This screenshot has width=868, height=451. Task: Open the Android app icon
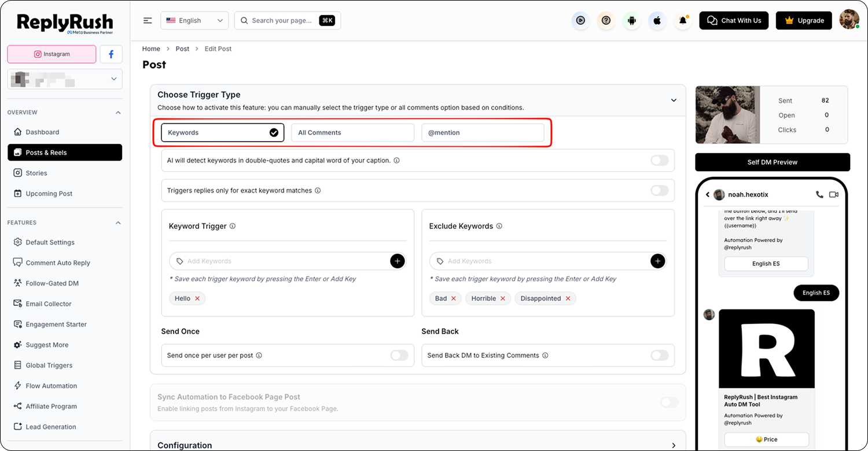click(631, 21)
